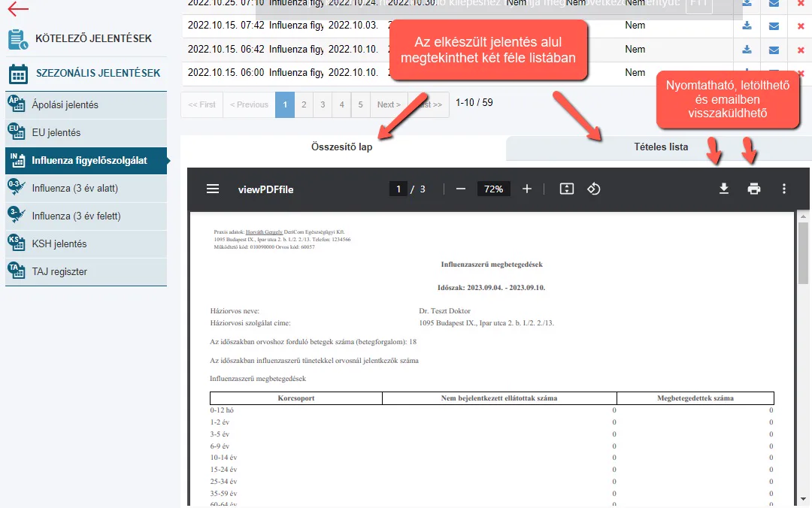This screenshot has width=812, height=508.
Task: Open Influenza (3 év felett) report
Action: (x=86, y=216)
